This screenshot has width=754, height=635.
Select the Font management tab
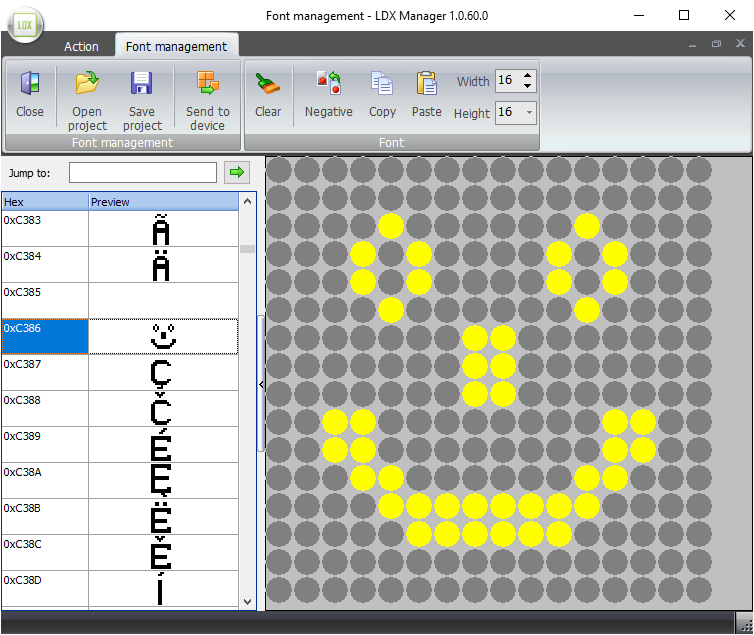click(176, 46)
